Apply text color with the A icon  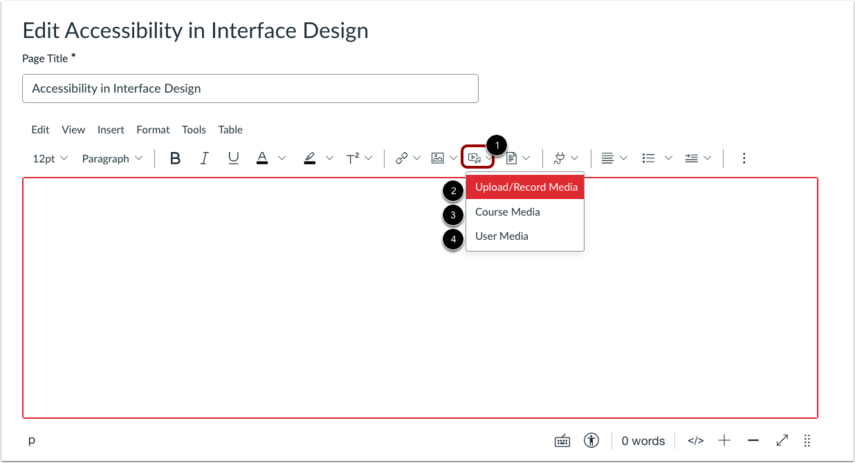pyautogui.click(x=262, y=158)
